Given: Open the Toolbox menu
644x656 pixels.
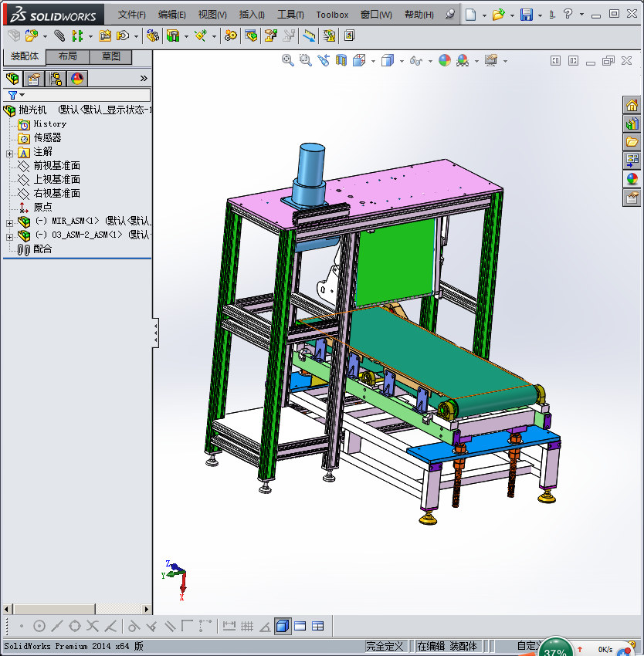Looking at the screenshot, I should click(332, 15).
